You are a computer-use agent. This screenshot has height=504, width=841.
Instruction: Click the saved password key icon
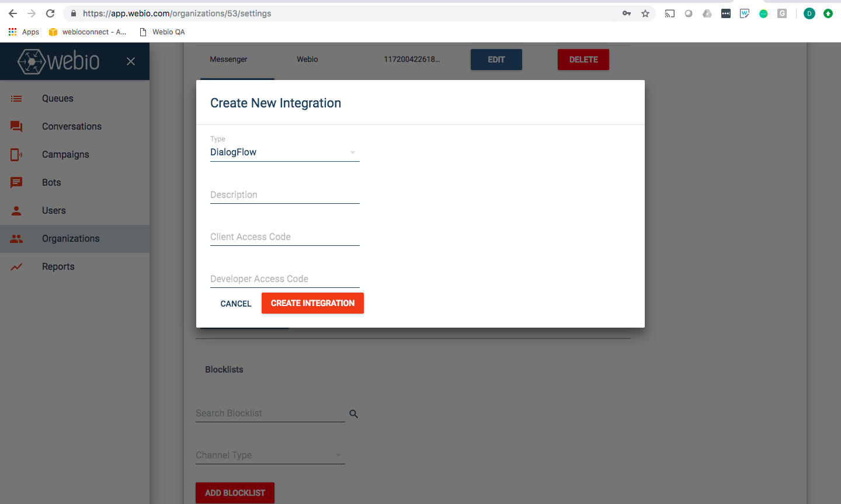pyautogui.click(x=627, y=13)
